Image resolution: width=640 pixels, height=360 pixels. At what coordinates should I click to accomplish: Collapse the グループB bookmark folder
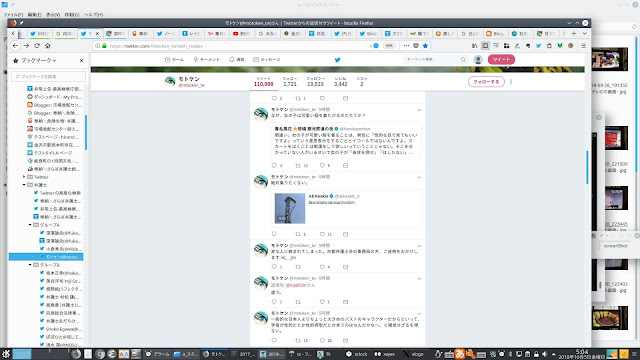click(30, 265)
